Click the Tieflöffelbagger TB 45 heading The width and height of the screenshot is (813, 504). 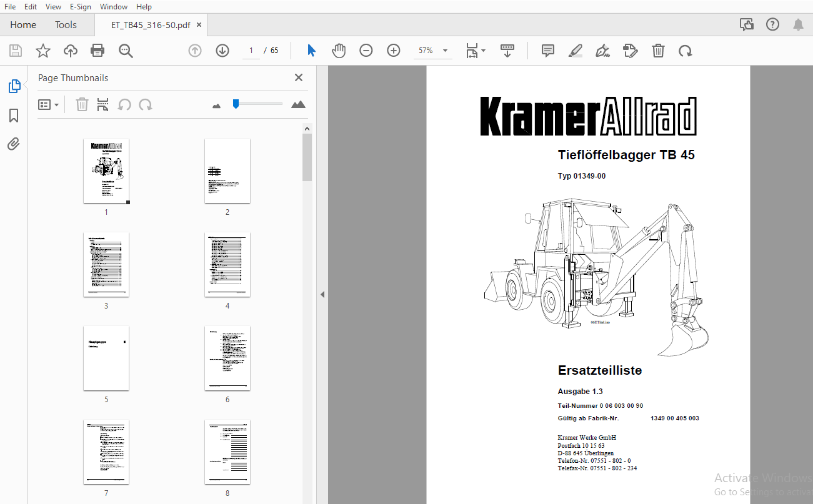click(626, 155)
